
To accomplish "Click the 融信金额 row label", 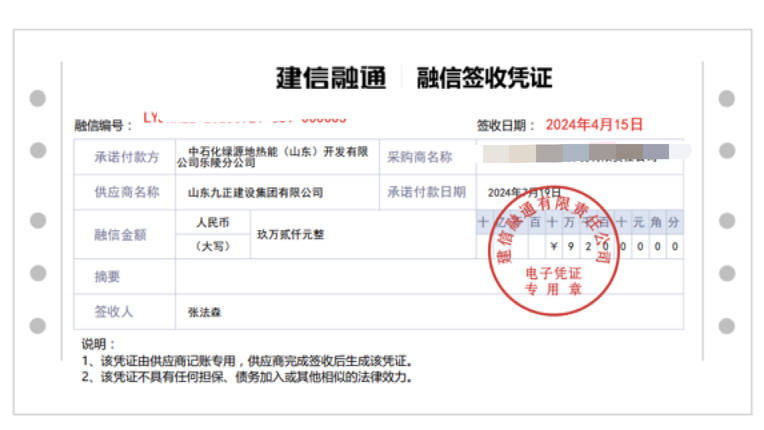I will pos(120,235).
